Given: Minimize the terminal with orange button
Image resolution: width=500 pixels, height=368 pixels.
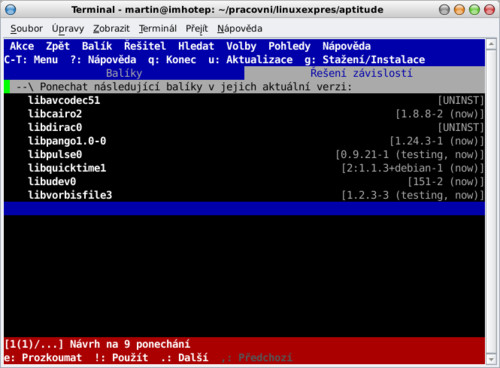Looking at the screenshot, I should click(x=459, y=10).
